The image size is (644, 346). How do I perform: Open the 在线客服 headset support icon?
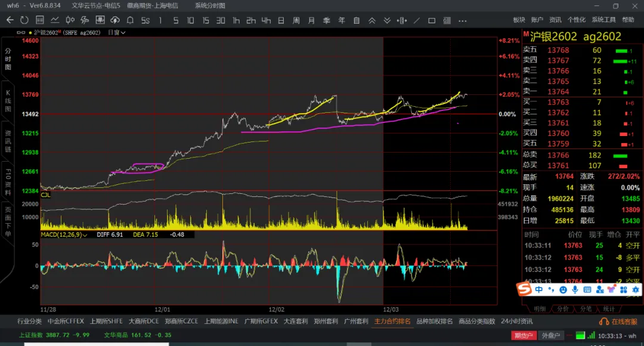tap(603, 322)
